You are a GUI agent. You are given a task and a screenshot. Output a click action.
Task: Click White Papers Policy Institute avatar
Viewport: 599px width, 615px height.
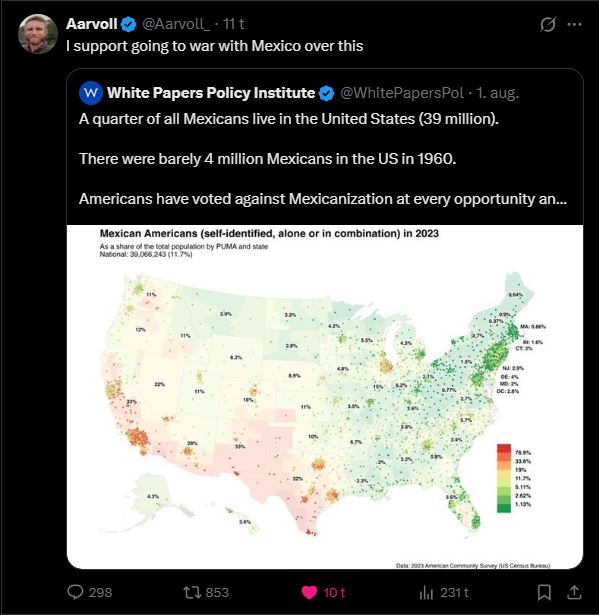coord(91,93)
